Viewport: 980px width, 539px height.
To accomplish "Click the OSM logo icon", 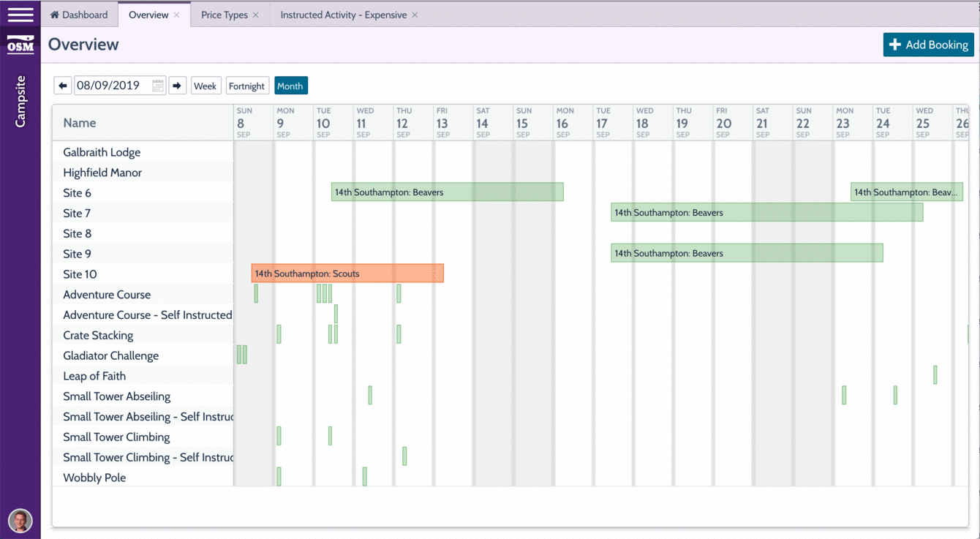I will click(20, 45).
